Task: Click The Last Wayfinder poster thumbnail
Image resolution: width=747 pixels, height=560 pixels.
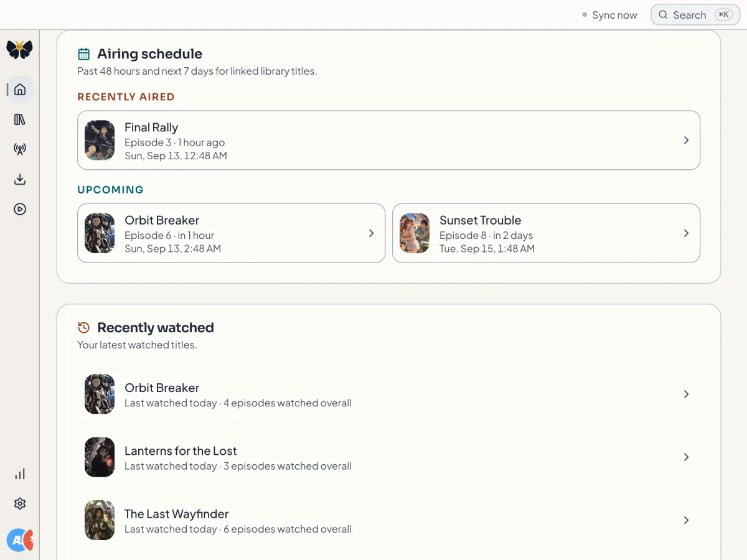Action: click(x=100, y=520)
